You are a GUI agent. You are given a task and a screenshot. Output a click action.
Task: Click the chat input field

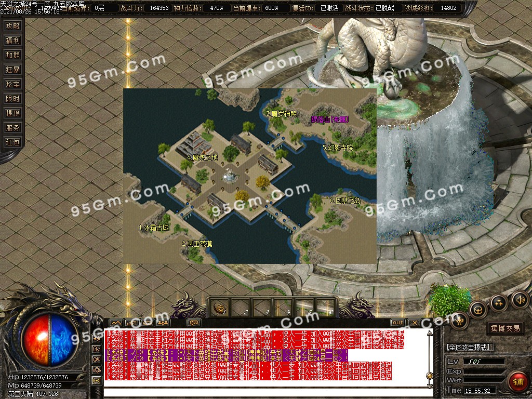point(268,393)
